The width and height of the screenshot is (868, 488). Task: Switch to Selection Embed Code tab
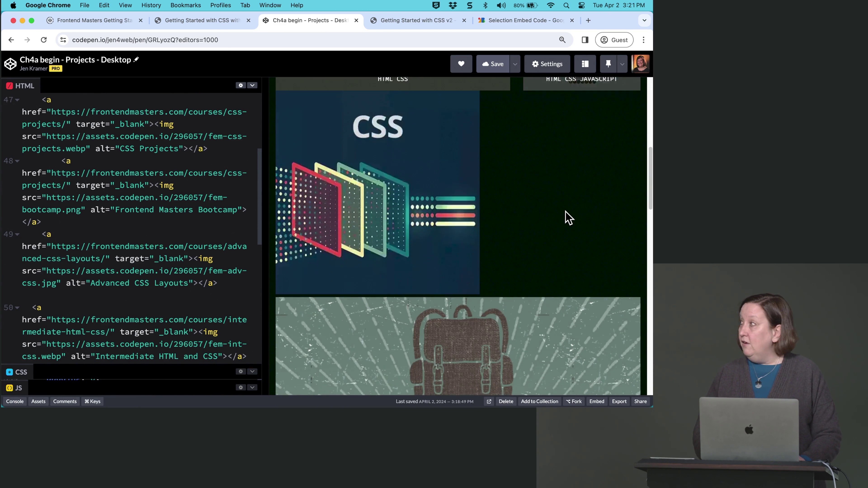click(526, 20)
